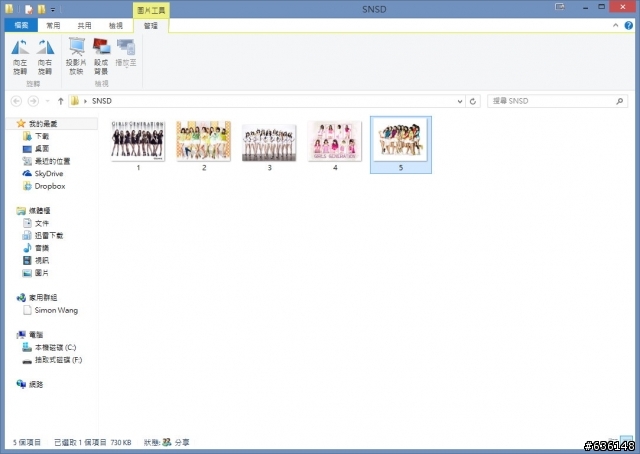Select image thumbnail 4

click(335, 145)
